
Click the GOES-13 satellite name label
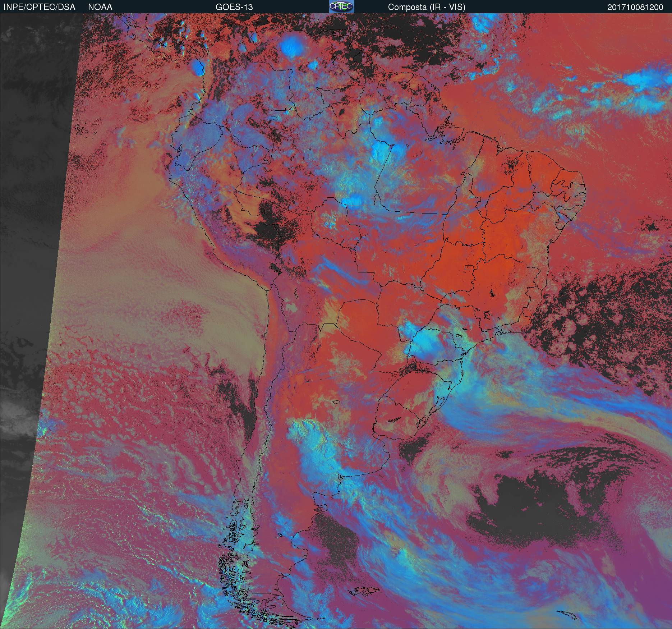click(234, 7)
